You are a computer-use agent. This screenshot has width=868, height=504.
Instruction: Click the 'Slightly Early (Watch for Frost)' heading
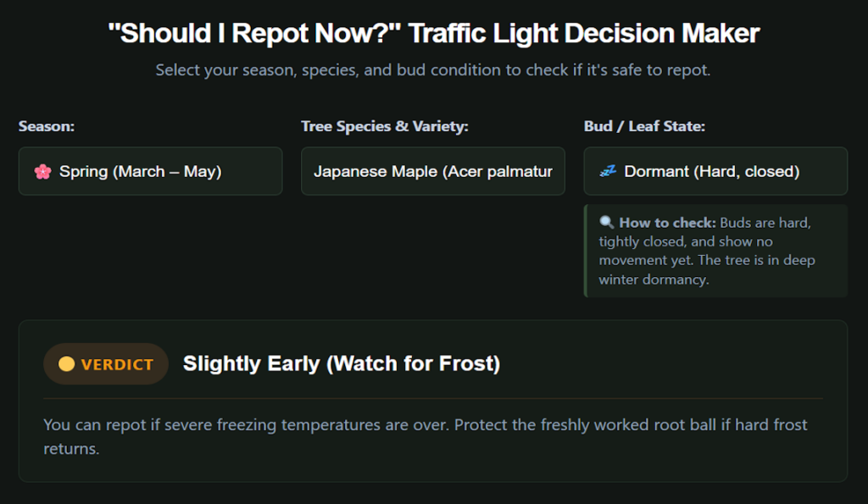342,363
